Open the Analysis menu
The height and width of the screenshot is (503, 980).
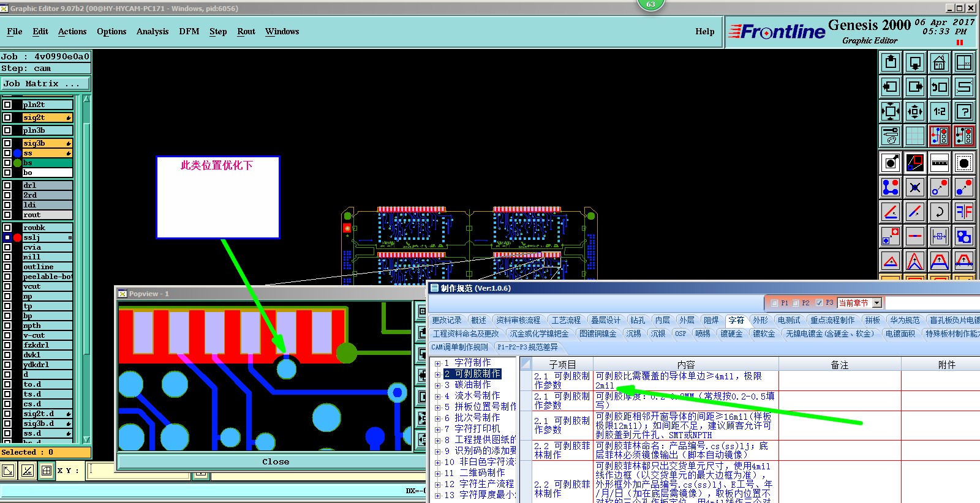(x=153, y=32)
